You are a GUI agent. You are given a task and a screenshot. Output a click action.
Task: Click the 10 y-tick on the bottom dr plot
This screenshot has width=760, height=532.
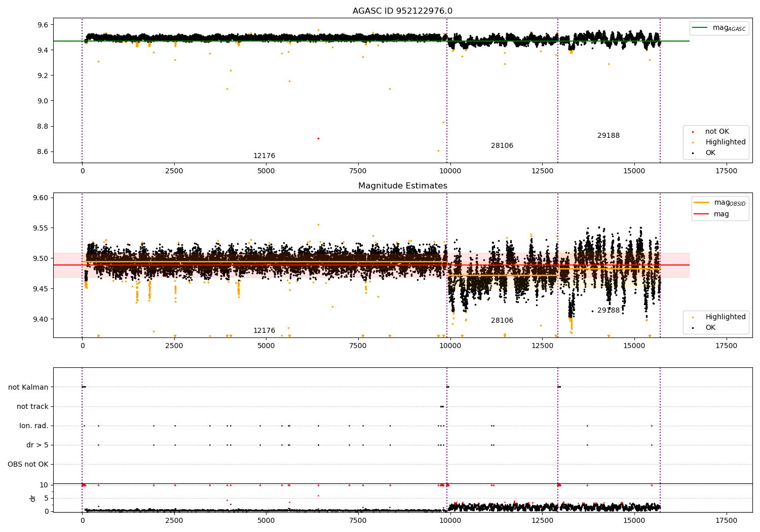tap(44, 485)
